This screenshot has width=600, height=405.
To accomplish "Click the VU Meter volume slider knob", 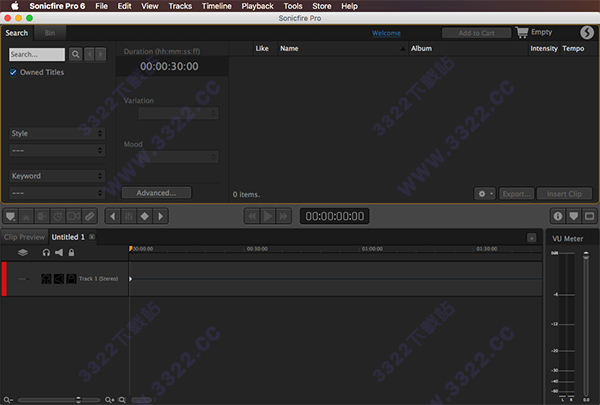I will point(586,255).
